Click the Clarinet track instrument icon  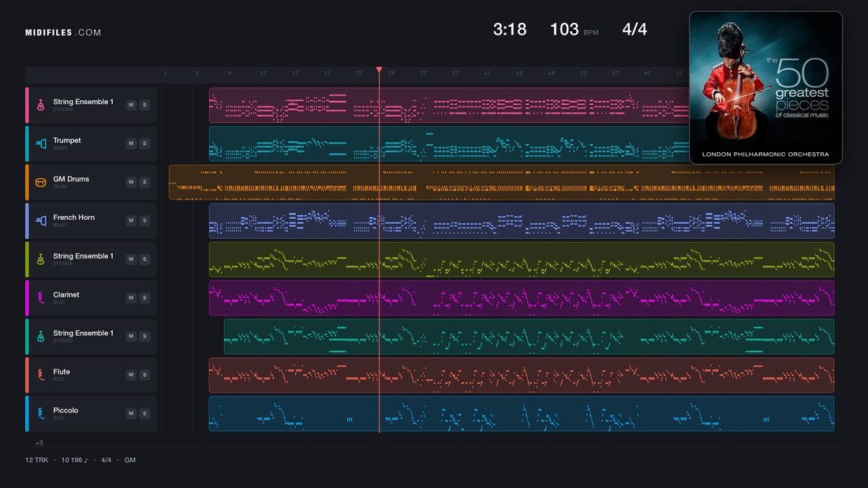tap(40, 298)
